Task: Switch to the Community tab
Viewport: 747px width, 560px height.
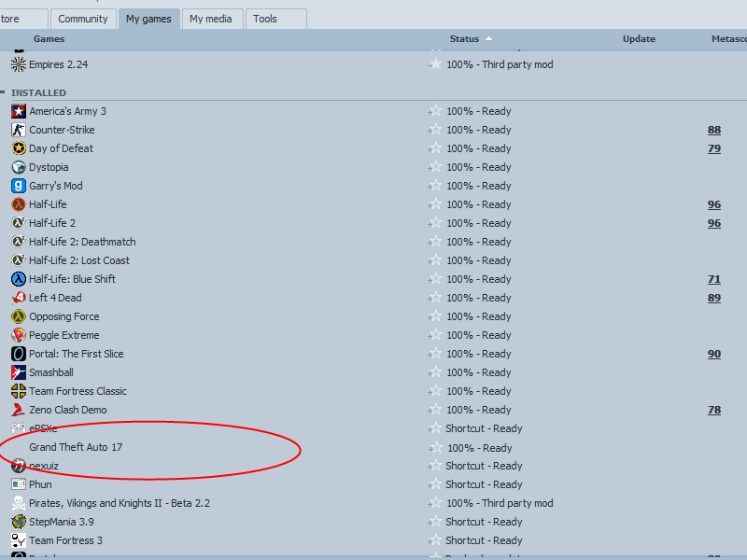Action: pos(83,19)
